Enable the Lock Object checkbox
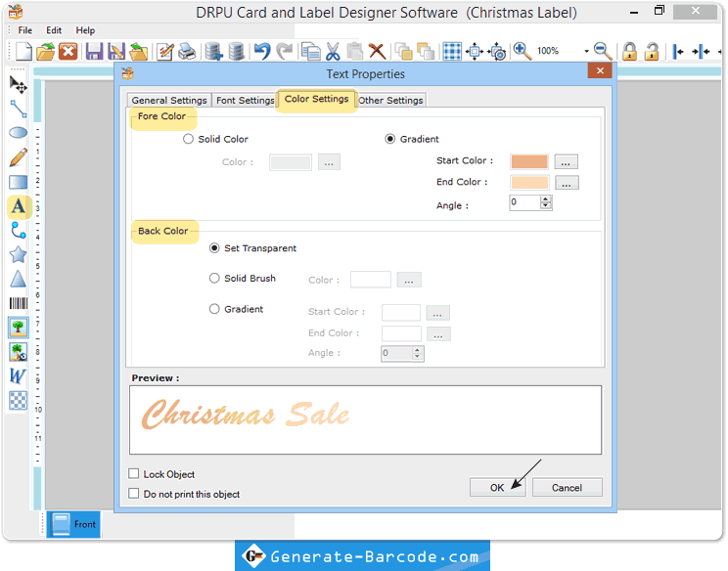Viewport: 728px width, 571px height. coord(134,473)
